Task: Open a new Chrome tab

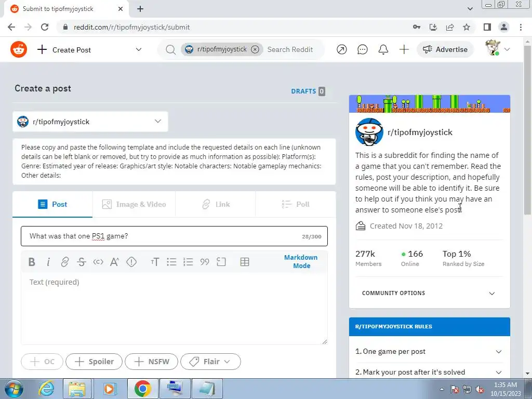Action: point(140,9)
